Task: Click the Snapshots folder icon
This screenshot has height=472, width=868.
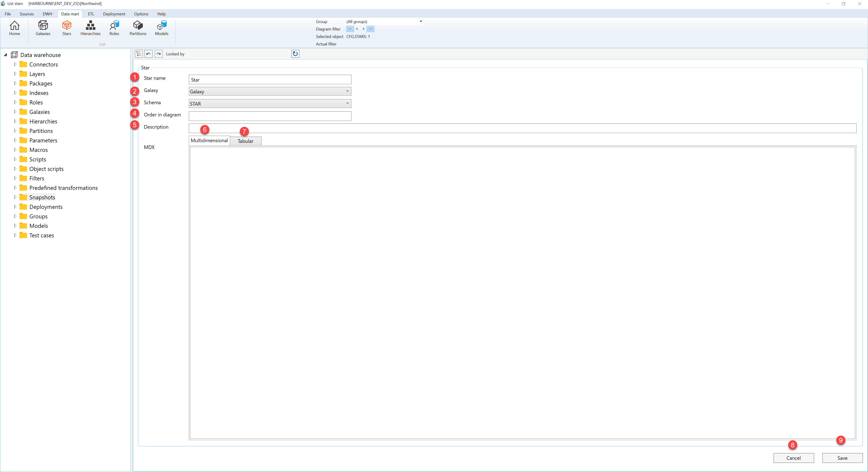Action: point(23,197)
